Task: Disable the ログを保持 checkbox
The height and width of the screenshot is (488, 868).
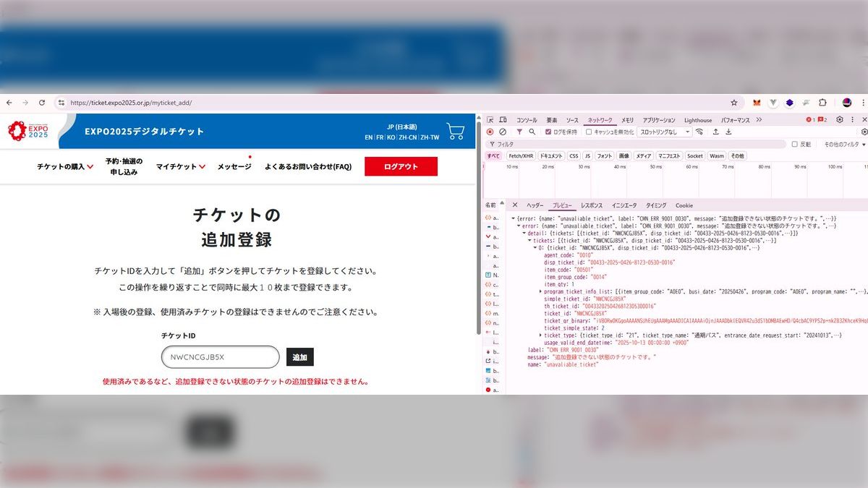Action: point(547,132)
